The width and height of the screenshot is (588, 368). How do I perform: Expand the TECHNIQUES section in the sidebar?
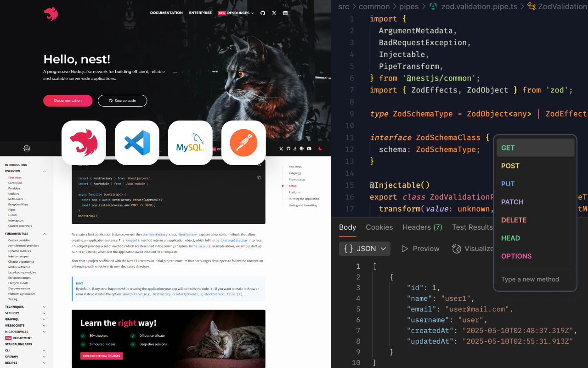pyautogui.click(x=44, y=306)
